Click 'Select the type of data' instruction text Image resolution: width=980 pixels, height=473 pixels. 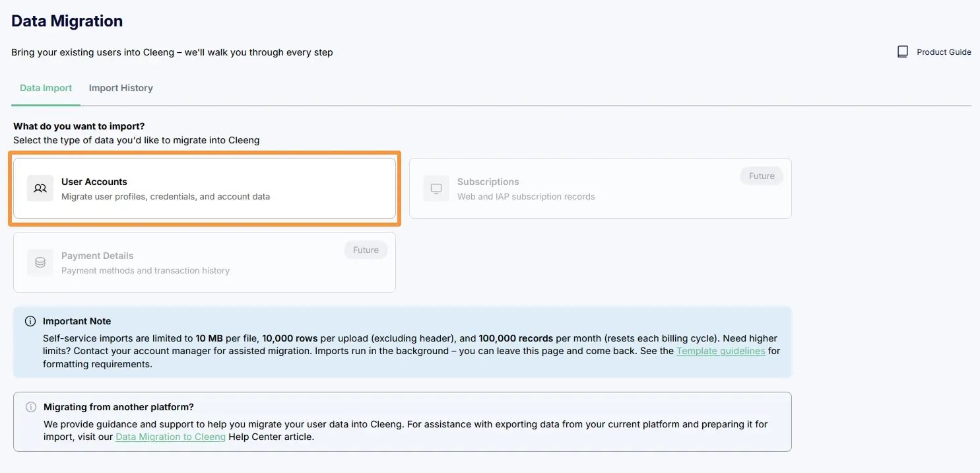pyautogui.click(x=137, y=140)
